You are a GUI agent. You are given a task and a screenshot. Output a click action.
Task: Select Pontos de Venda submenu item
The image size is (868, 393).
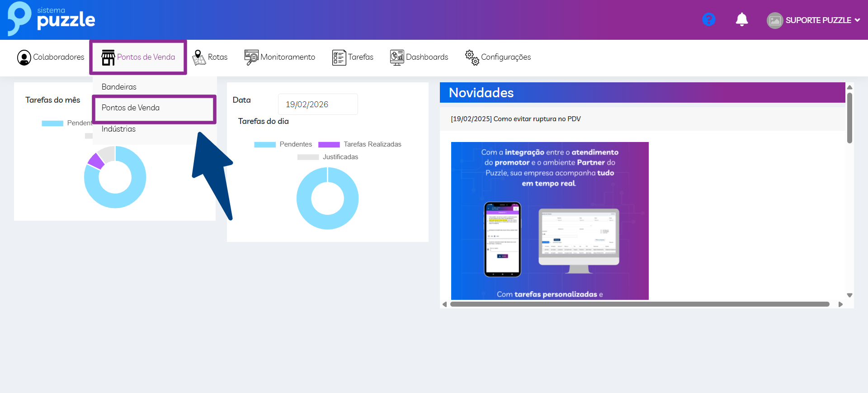point(131,108)
